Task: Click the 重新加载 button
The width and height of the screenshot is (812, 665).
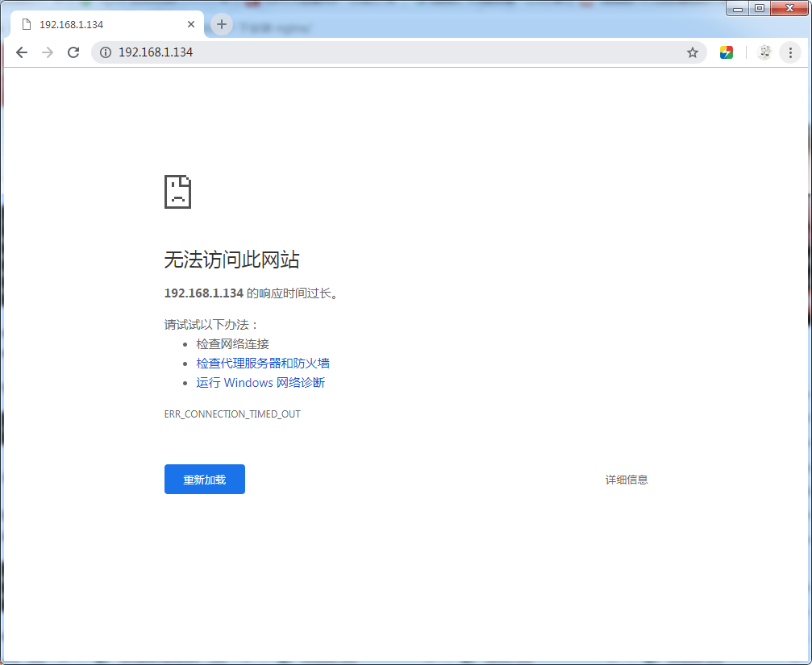Action: 204,480
